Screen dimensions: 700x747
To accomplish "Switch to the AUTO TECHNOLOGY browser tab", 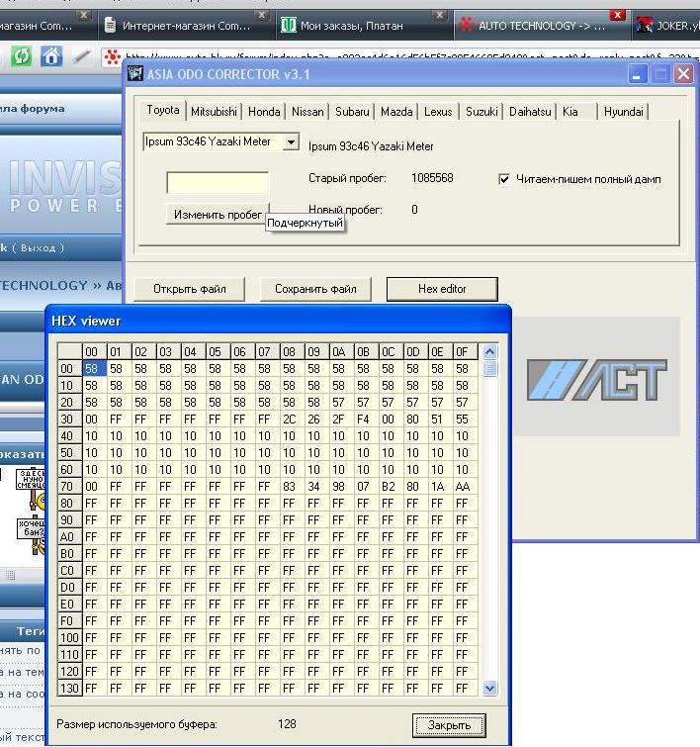I will [x=542, y=26].
